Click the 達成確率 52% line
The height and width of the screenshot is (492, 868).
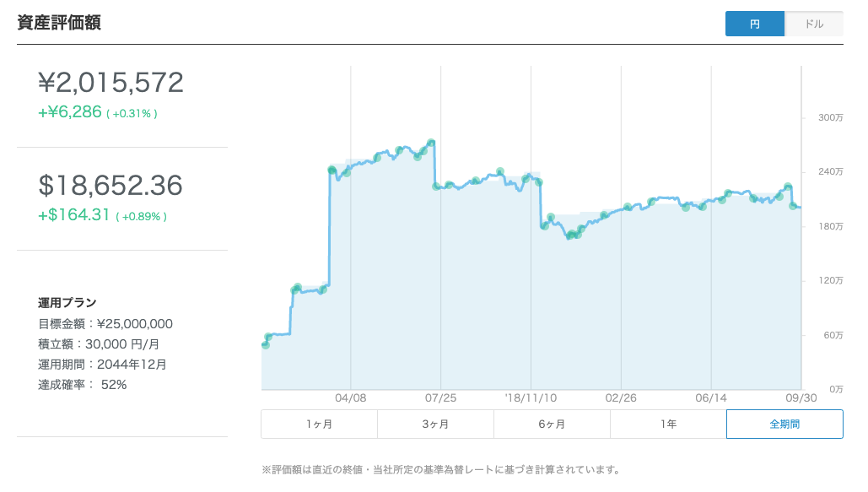tap(83, 384)
